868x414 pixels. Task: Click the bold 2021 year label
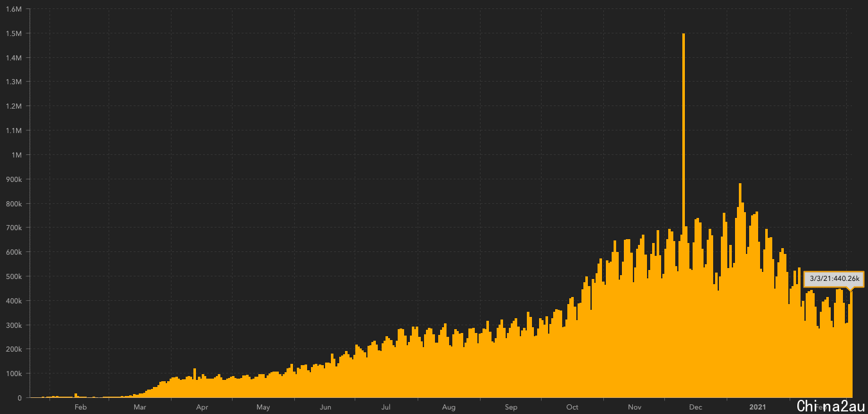click(x=758, y=407)
